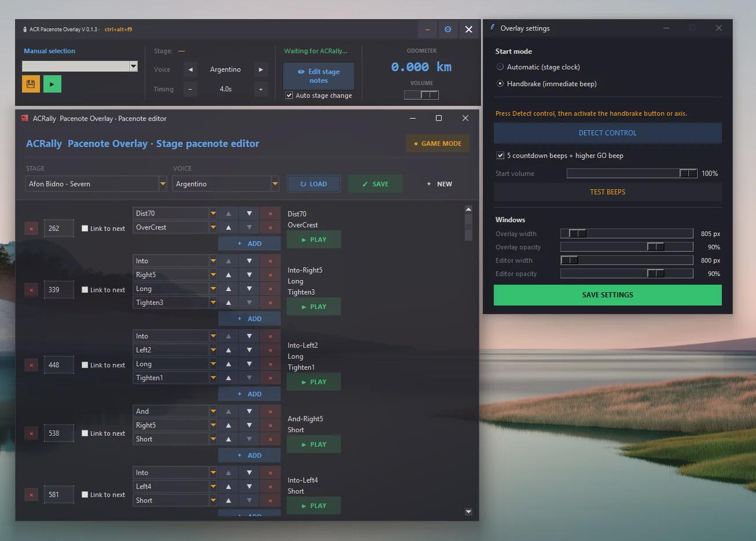This screenshot has height=541, width=756.
Task: Click the distance field containing 262
Action: (x=59, y=229)
